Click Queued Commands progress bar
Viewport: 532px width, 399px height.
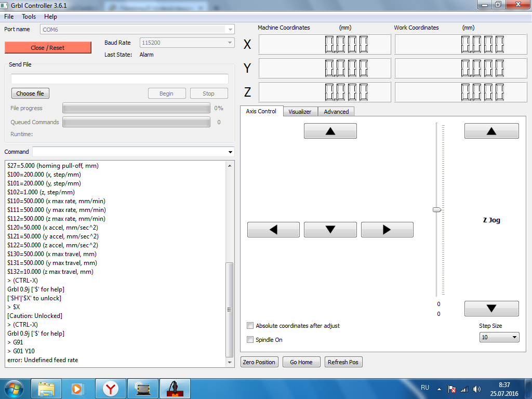point(136,122)
